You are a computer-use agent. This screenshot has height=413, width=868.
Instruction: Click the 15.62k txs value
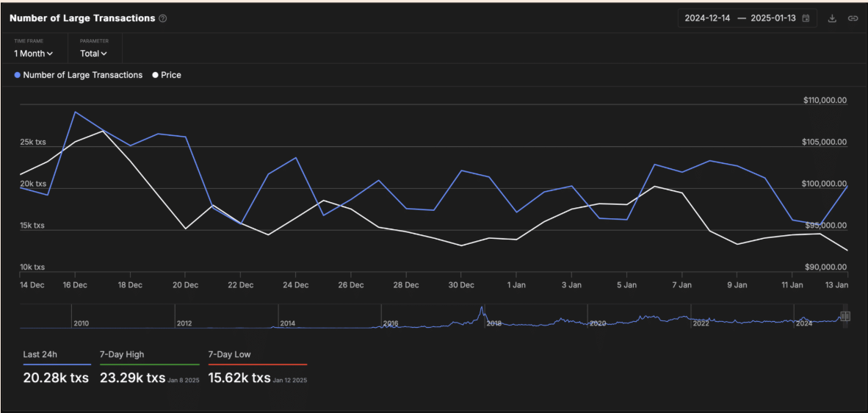pyautogui.click(x=239, y=378)
